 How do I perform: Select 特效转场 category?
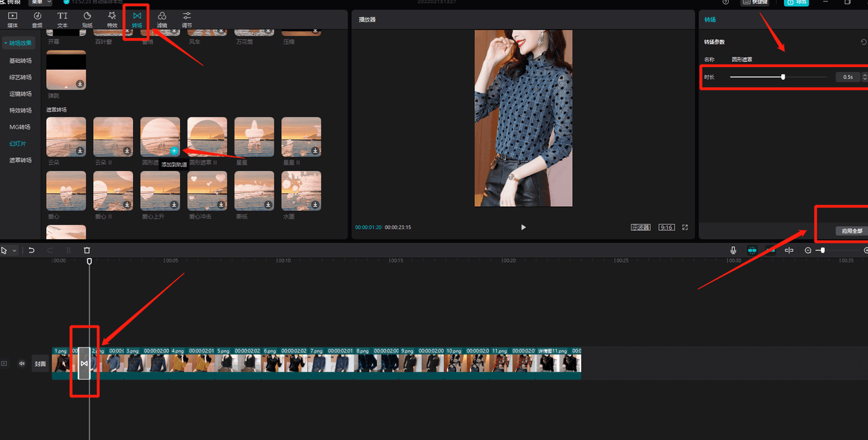(21, 110)
